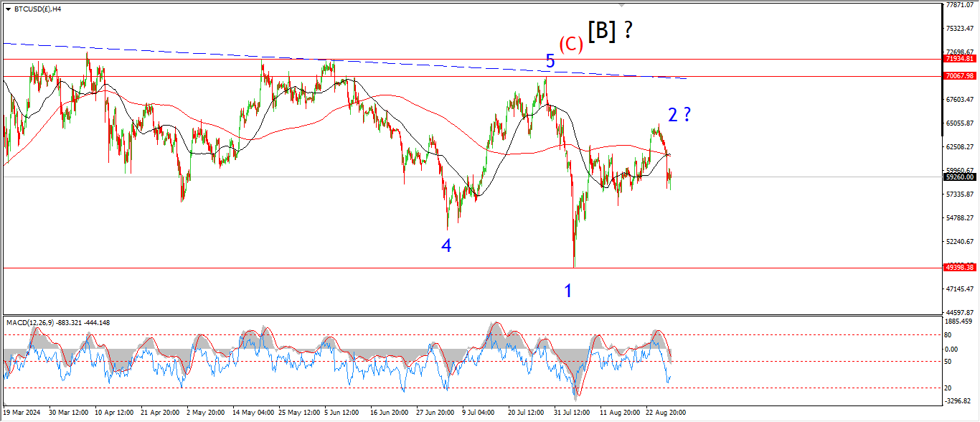Select the red 70067.98 price tag
The image size is (980, 422).
tap(959, 76)
